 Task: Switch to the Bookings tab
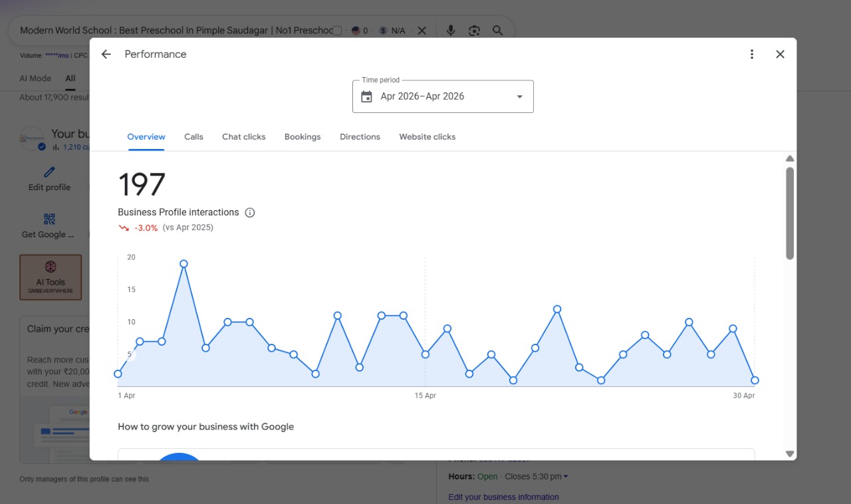pyautogui.click(x=303, y=137)
